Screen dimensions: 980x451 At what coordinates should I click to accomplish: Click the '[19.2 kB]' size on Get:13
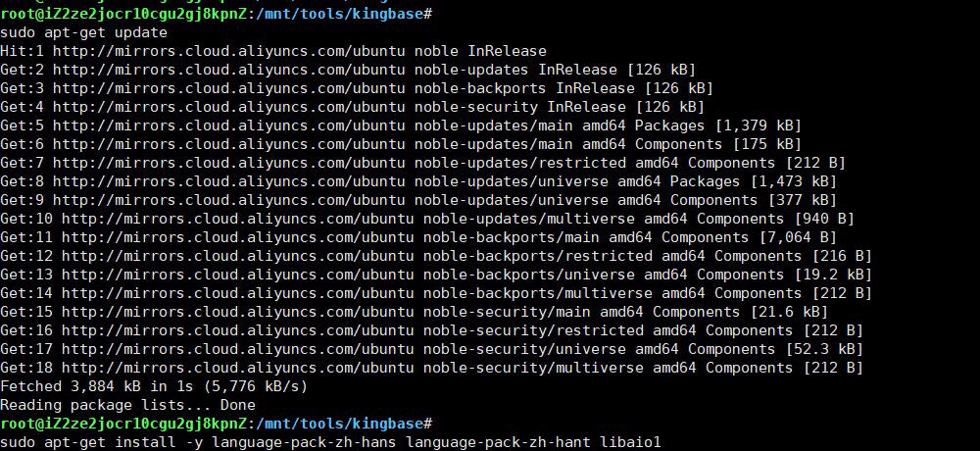click(x=833, y=275)
